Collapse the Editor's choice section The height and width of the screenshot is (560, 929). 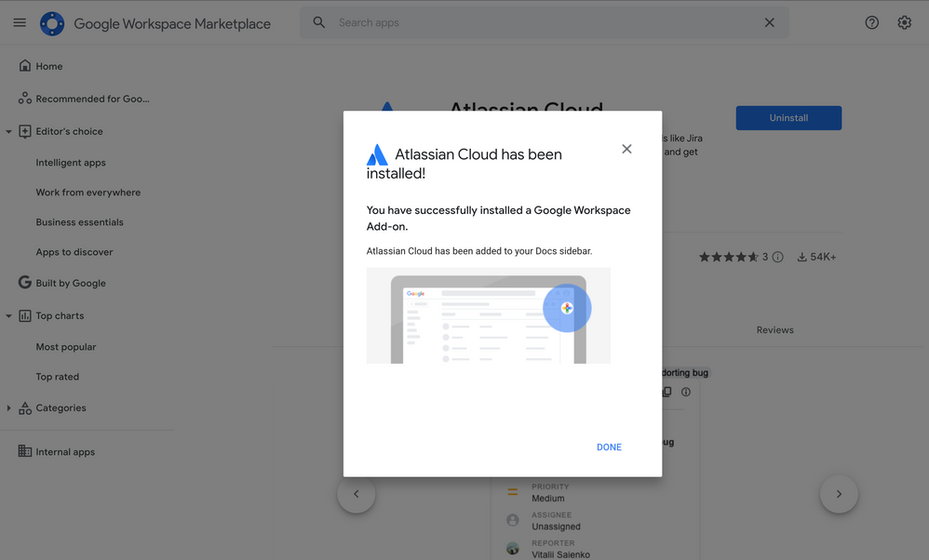point(9,131)
